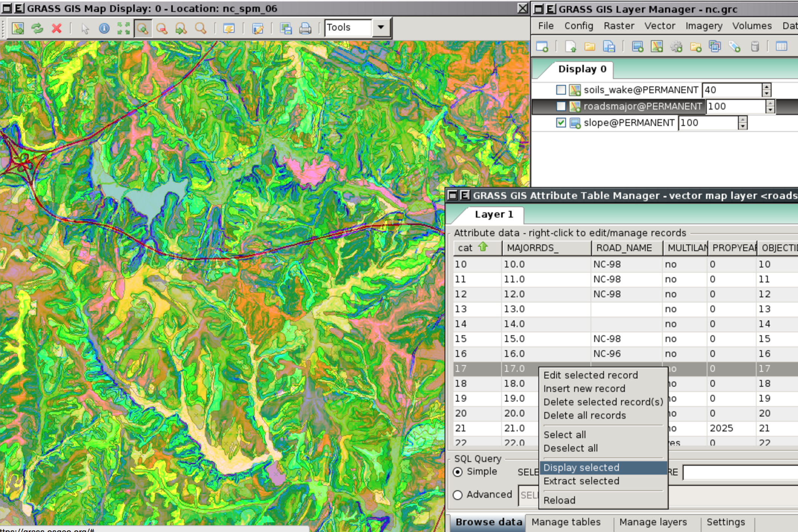Decrease slope opacity with down arrow

coord(743,126)
